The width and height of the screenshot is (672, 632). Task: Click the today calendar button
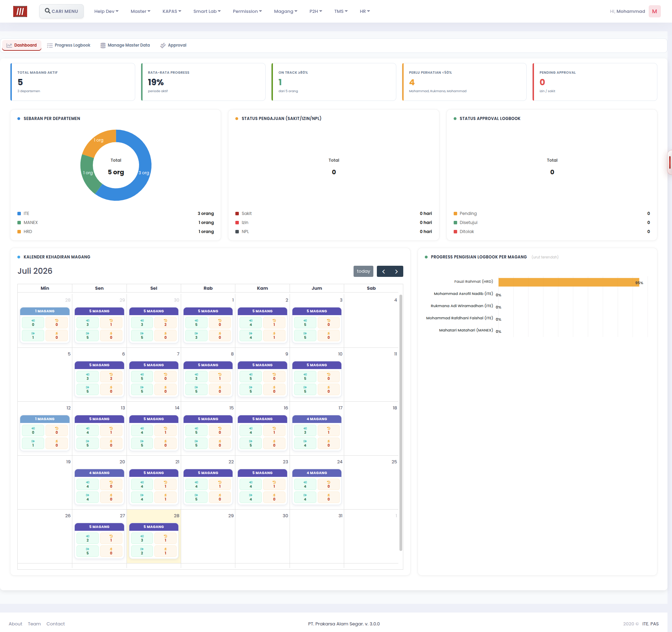363,271
